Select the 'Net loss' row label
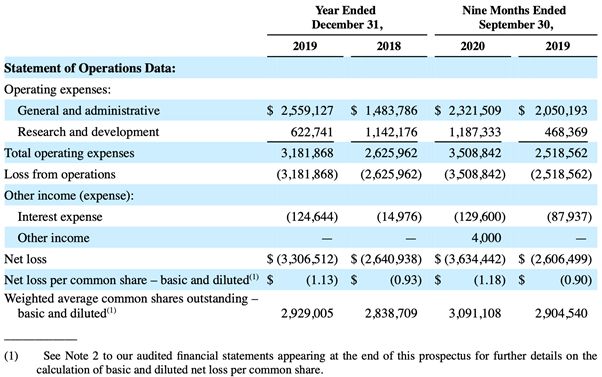 25,259
